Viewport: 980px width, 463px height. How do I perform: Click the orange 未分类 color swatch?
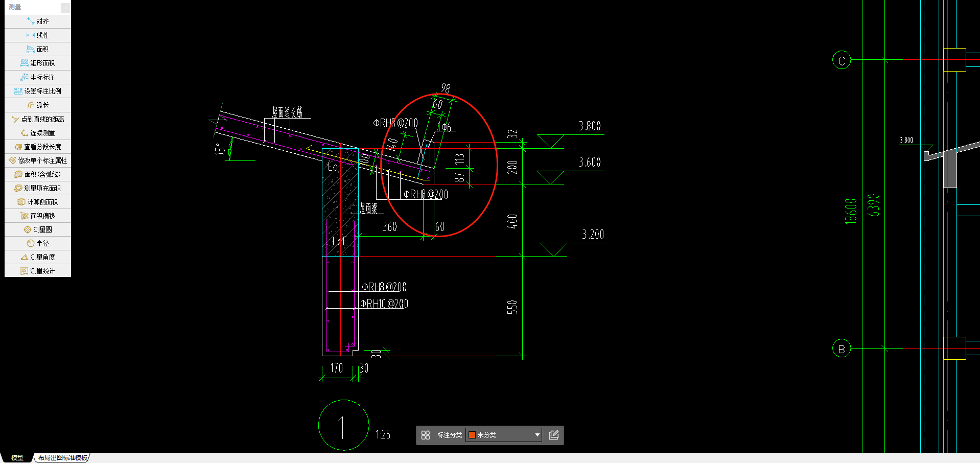pyautogui.click(x=472, y=435)
